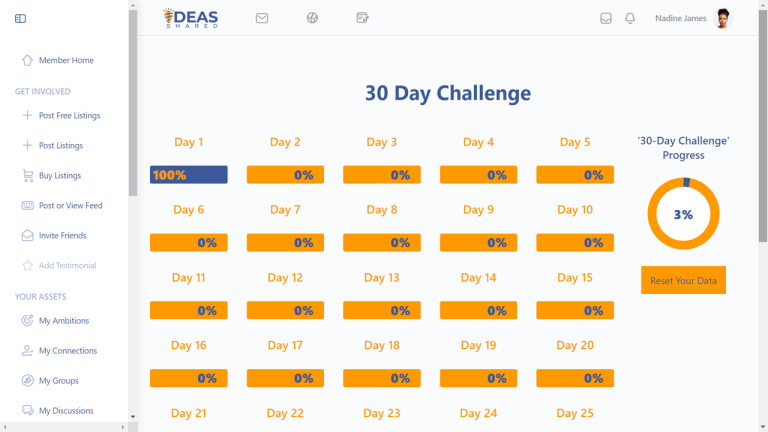The height and width of the screenshot is (432, 768).
Task: Open the envelope messages icon in header
Action: point(262,18)
